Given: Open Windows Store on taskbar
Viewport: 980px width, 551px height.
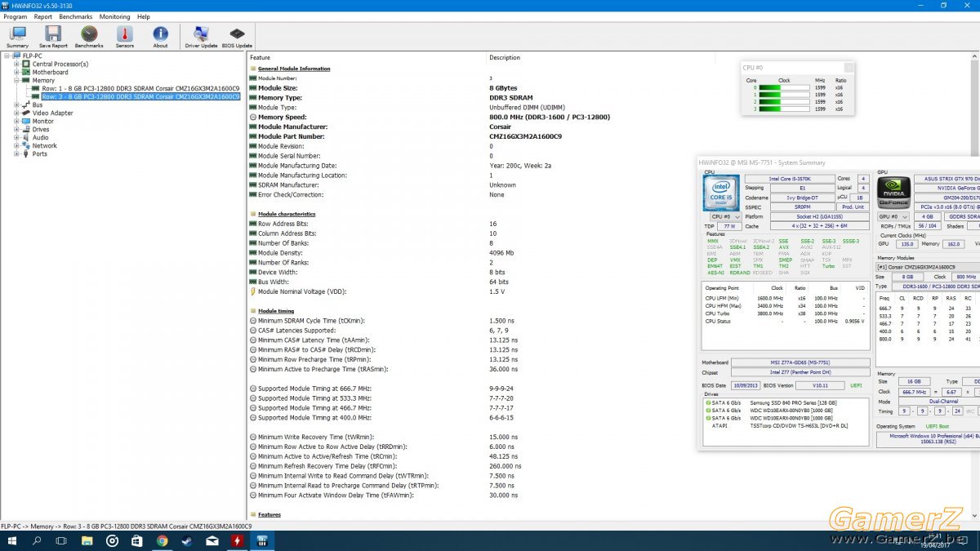Looking at the screenshot, I should [137, 540].
